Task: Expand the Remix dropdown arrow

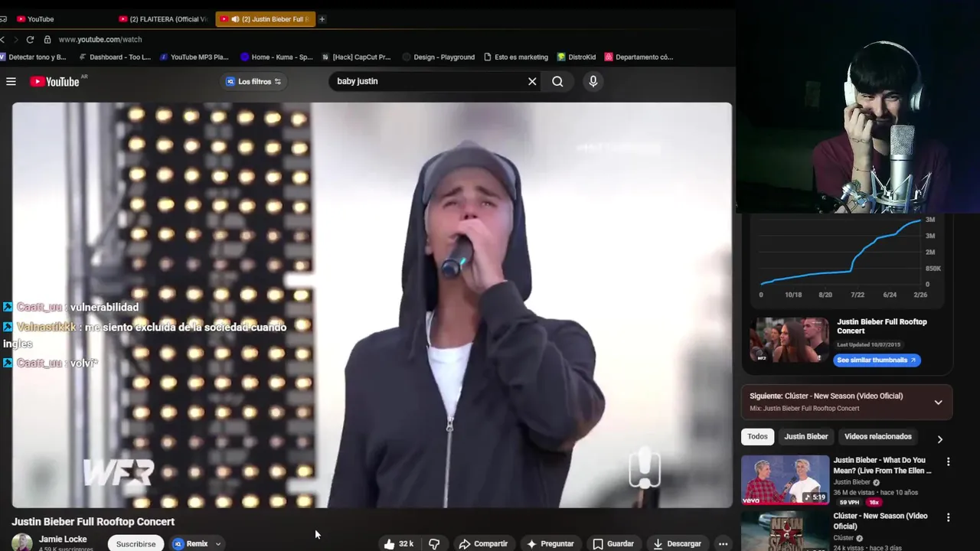Action: pyautogui.click(x=217, y=544)
